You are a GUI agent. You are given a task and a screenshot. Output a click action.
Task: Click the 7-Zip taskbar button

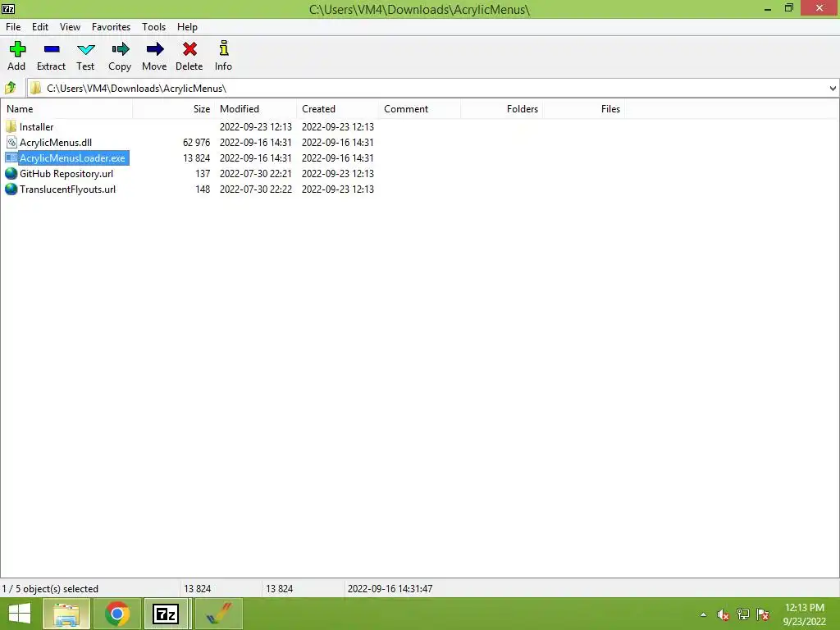tap(166, 614)
